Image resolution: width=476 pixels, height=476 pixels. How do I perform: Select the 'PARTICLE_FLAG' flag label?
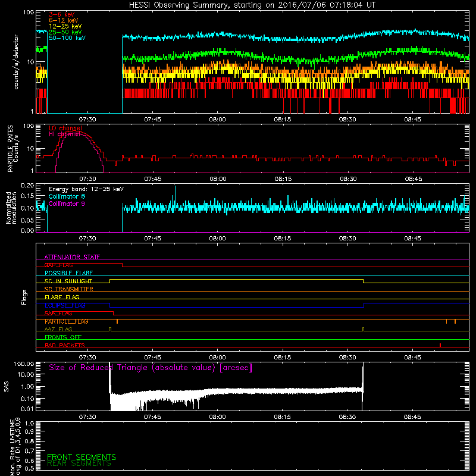click(x=67, y=321)
